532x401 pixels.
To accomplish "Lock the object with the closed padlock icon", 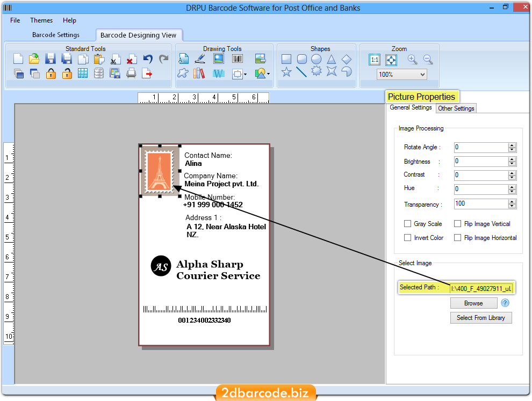I will pos(51,73).
